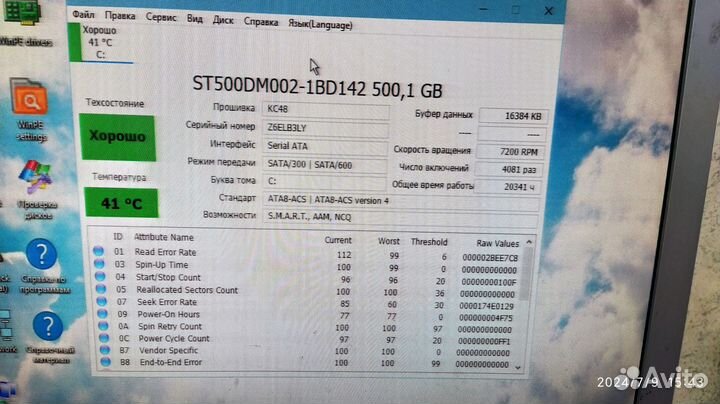The height and width of the screenshot is (404, 720).
Task: Open the Файл menu
Action: point(83,15)
